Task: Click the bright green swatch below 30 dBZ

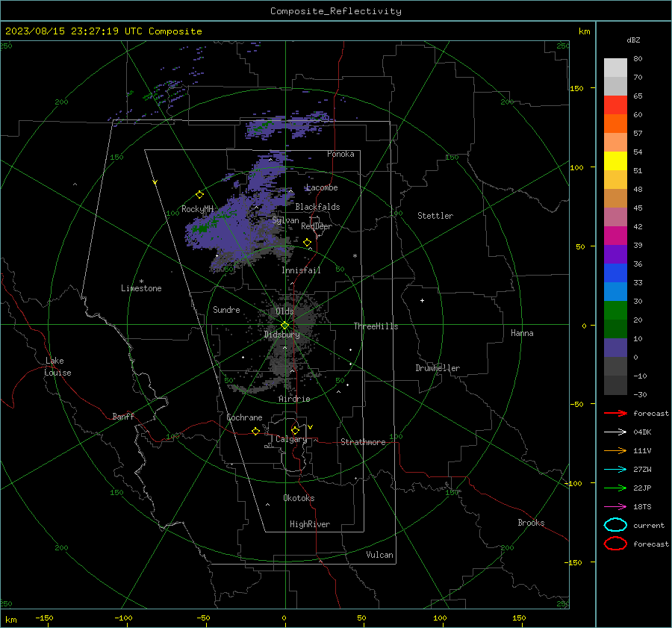Action: click(x=615, y=310)
